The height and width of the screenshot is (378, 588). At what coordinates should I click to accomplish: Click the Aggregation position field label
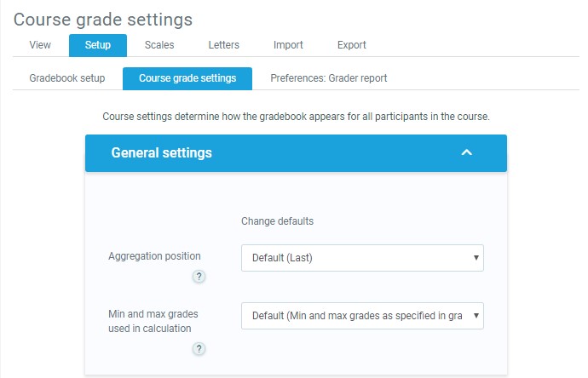pyautogui.click(x=154, y=256)
